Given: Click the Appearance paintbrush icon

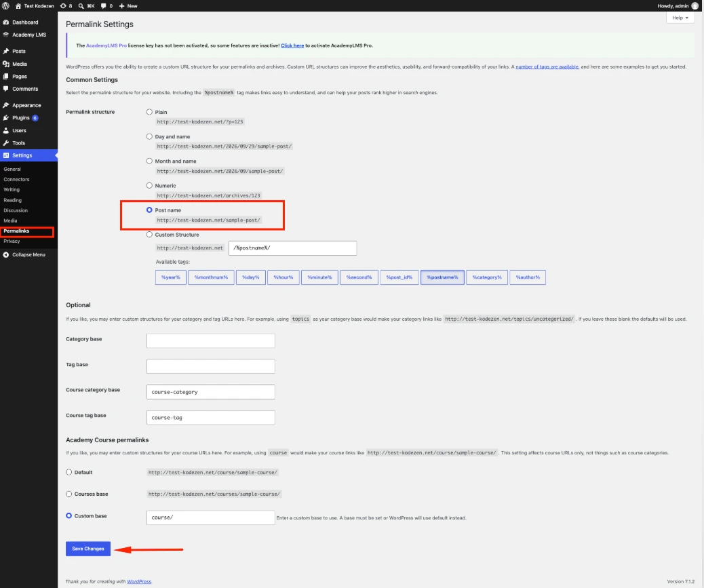Looking at the screenshot, I should (6, 105).
